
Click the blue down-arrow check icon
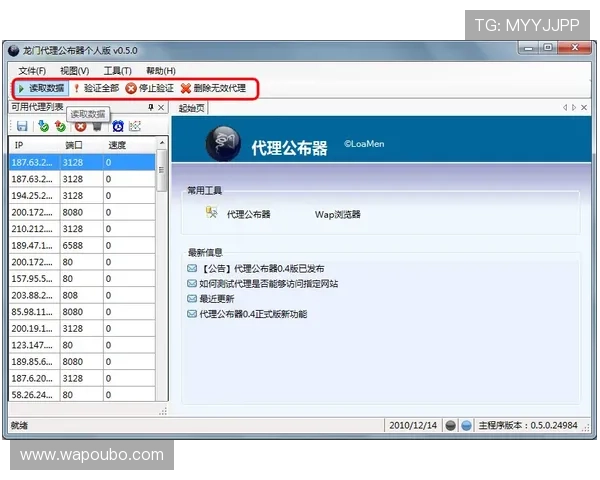pos(44,126)
